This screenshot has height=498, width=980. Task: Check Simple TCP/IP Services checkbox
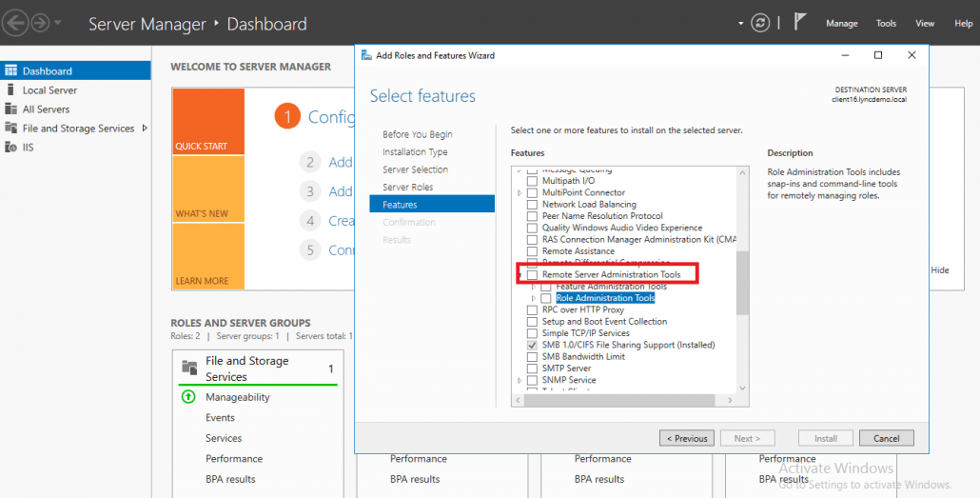click(x=532, y=333)
